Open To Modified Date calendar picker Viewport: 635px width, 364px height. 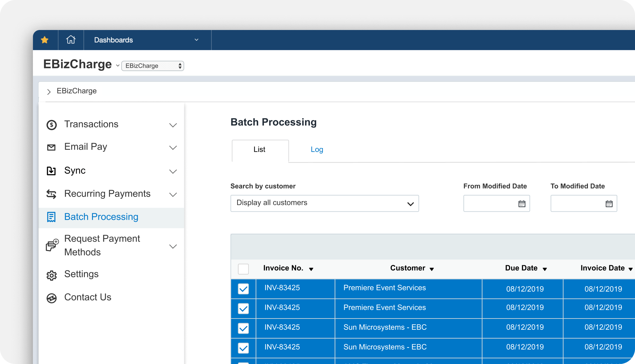tap(609, 204)
